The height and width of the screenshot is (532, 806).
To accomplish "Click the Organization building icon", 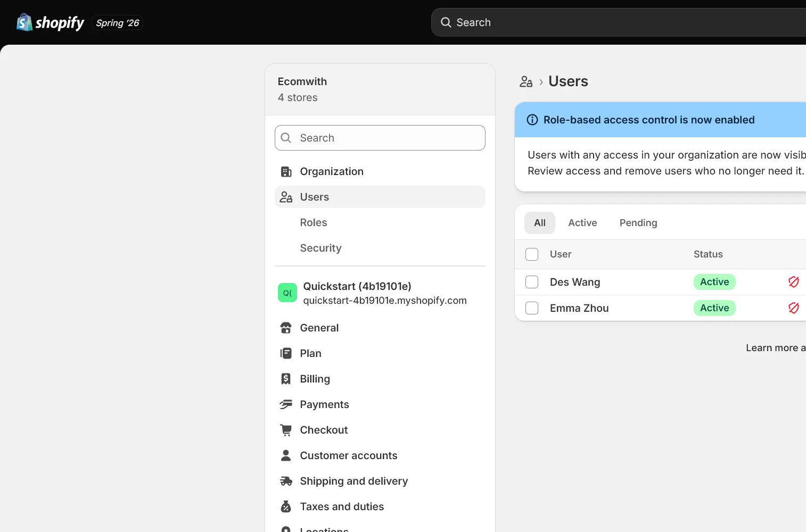I will click(x=286, y=171).
